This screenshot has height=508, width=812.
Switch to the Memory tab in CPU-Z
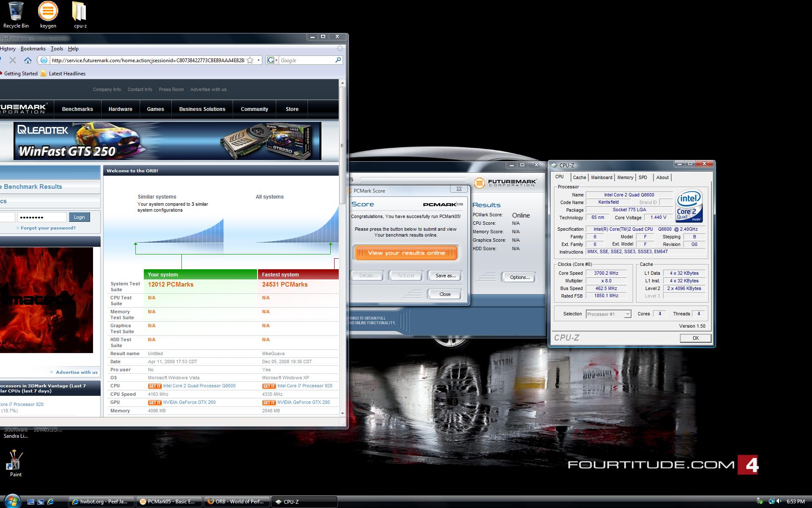pyautogui.click(x=625, y=177)
